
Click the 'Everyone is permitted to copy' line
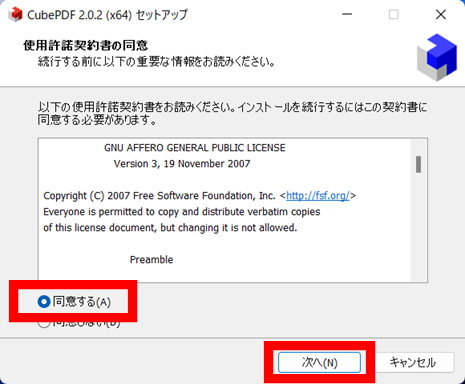point(182,212)
